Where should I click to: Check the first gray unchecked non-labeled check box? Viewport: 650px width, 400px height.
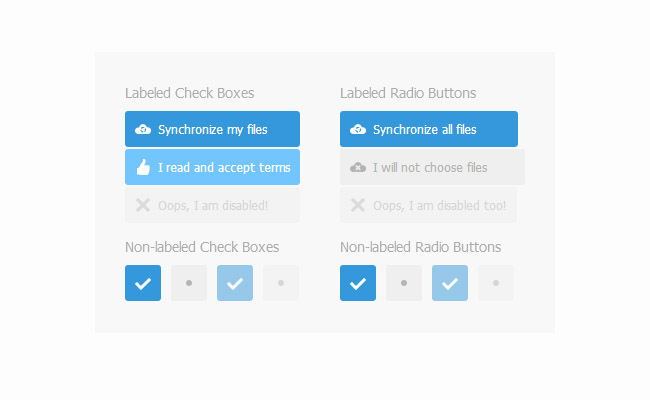coord(189,283)
